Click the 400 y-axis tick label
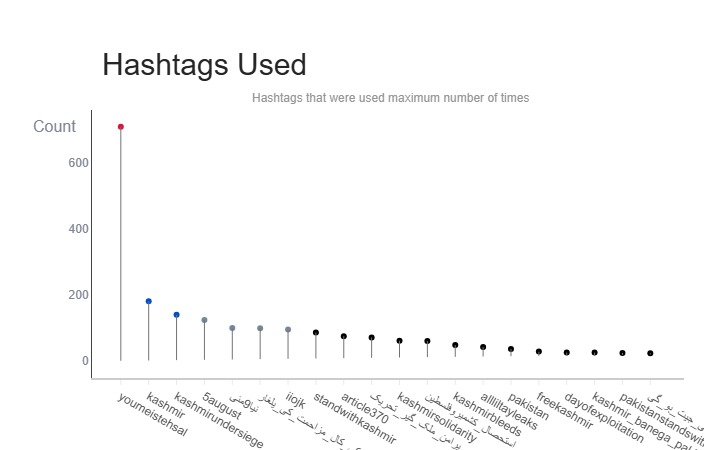The height and width of the screenshot is (450, 704). tap(78, 229)
